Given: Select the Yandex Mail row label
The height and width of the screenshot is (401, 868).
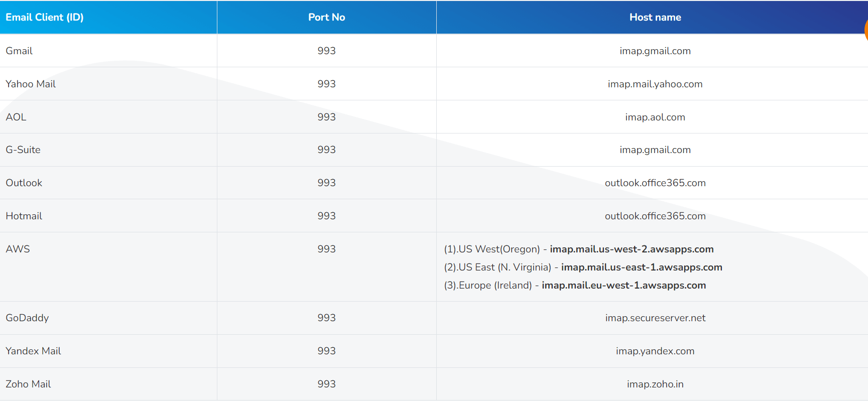Looking at the screenshot, I should 33,351.
